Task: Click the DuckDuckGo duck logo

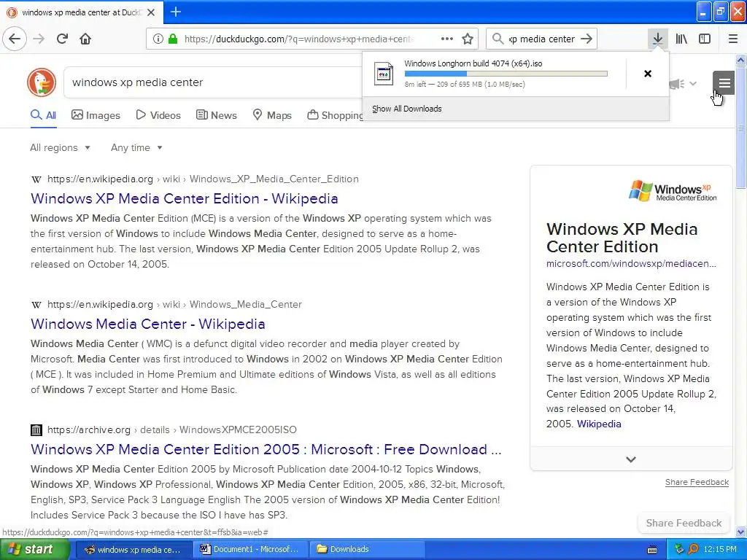Action: click(42, 82)
